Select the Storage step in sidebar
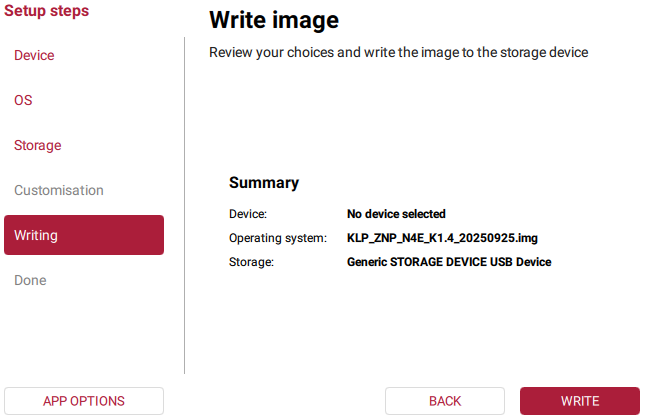The image size is (647, 419). click(37, 145)
